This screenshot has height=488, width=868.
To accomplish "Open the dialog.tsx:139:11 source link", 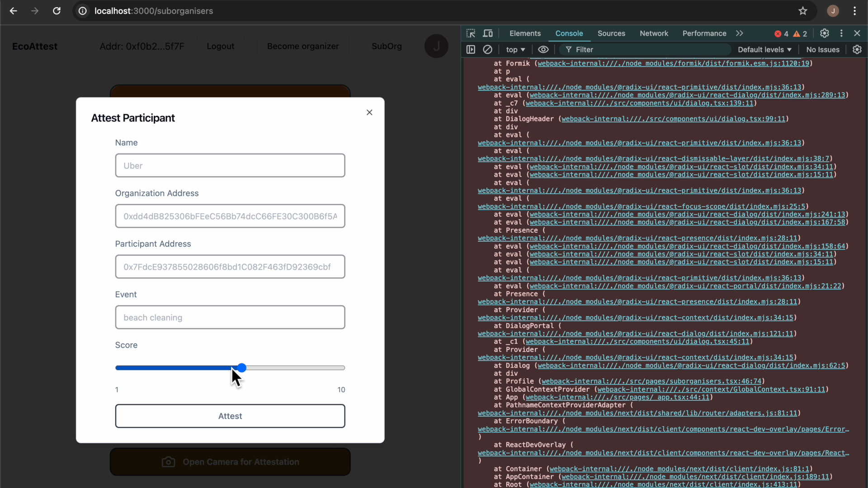I will point(639,103).
